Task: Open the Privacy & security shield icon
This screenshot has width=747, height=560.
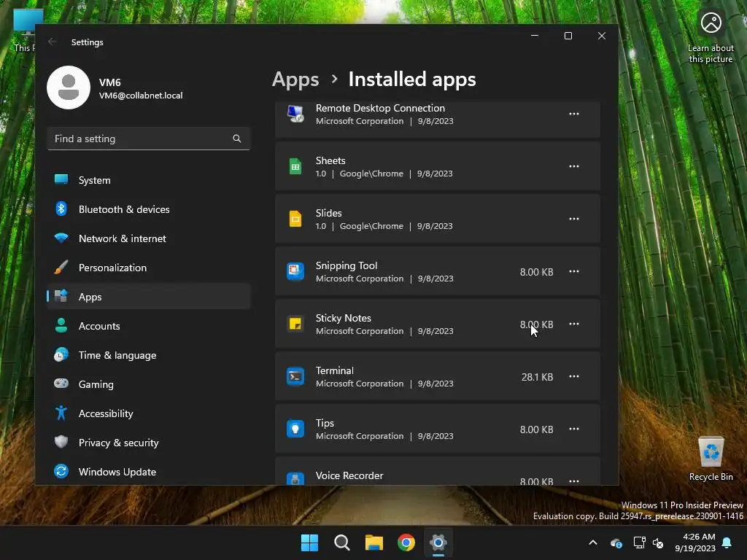Action: pos(61,442)
